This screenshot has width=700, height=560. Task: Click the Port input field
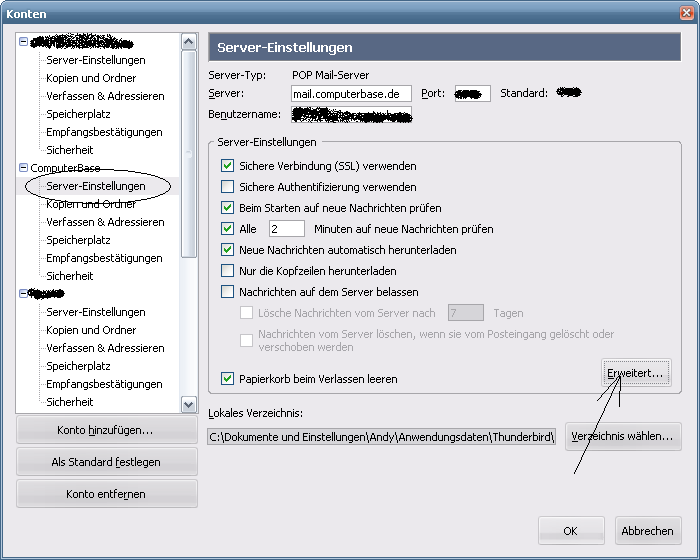click(472, 94)
